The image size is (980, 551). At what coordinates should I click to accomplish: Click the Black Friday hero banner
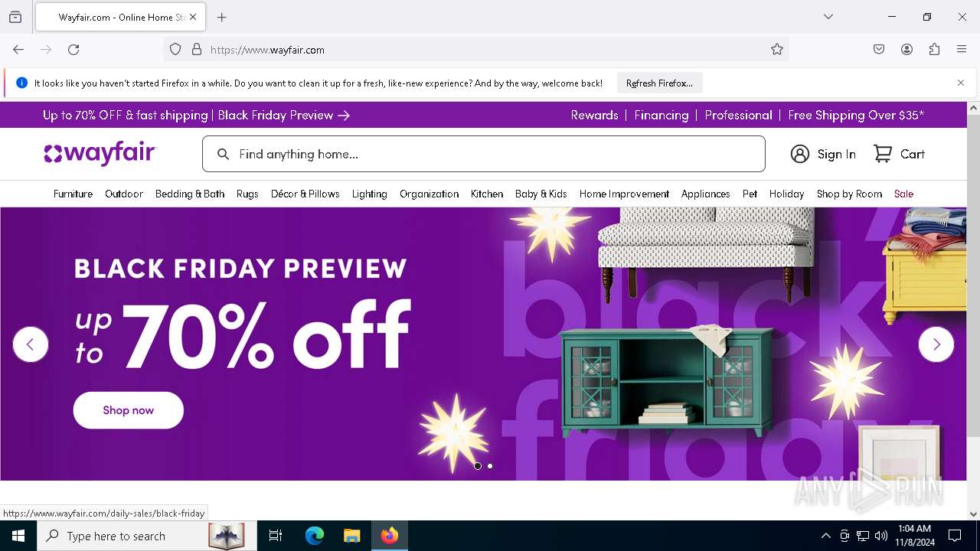483,344
